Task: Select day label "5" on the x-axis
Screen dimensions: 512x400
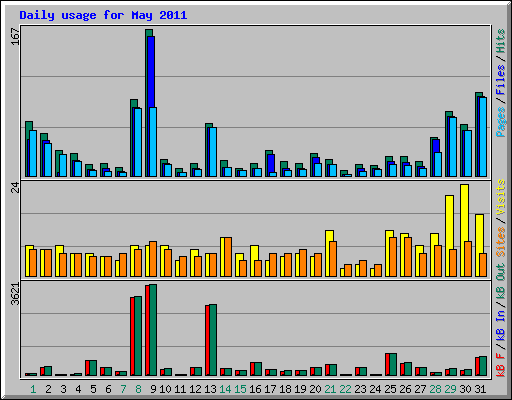Action: point(93,389)
